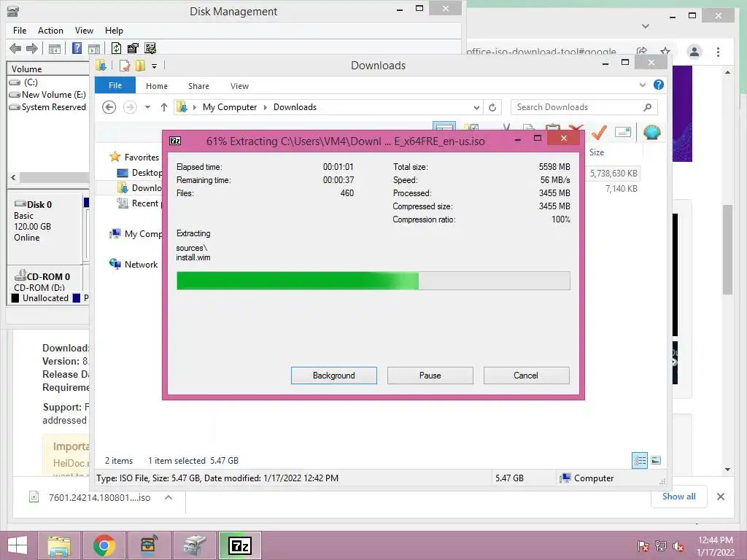This screenshot has height=560, width=747.
Task: Cancel the 7-Zip extraction
Action: pos(526,376)
